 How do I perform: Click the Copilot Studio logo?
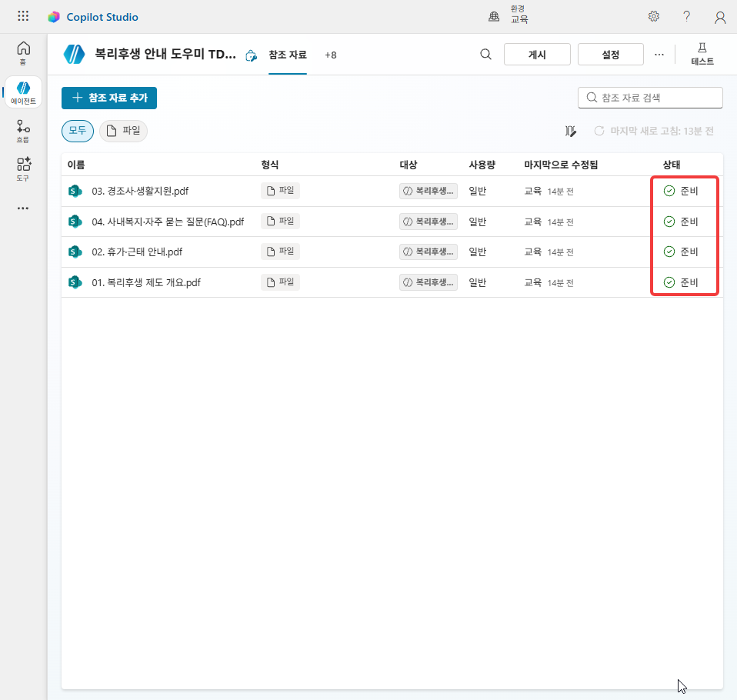[54, 17]
